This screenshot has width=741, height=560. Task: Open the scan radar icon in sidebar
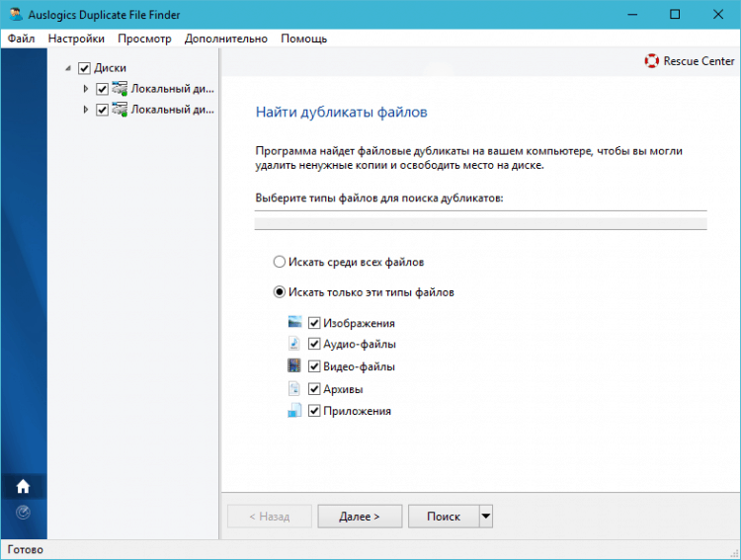[x=23, y=513]
